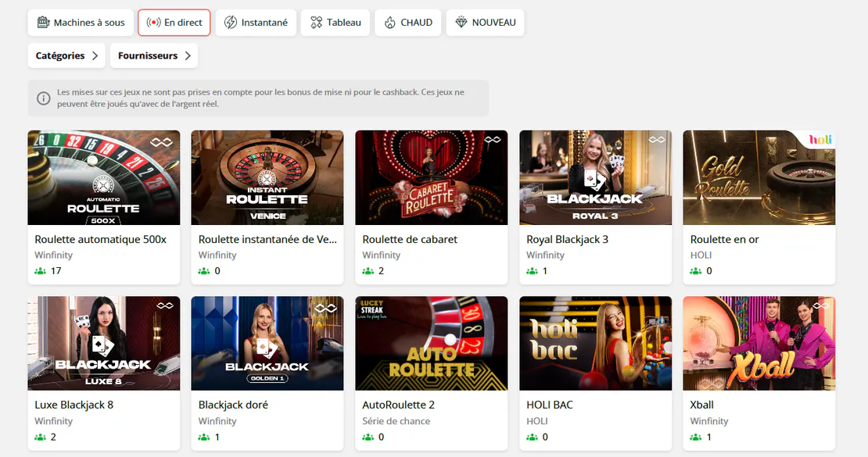This screenshot has height=457, width=868.
Task: Open the NOUVEAU games tab
Action: point(485,23)
